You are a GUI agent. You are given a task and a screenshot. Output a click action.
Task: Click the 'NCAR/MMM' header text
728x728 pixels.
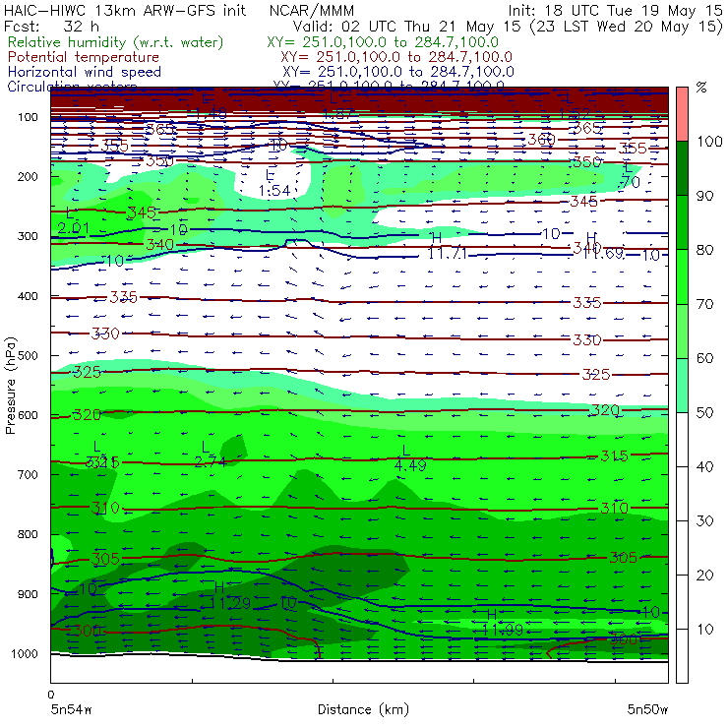pyautogui.click(x=312, y=10)
